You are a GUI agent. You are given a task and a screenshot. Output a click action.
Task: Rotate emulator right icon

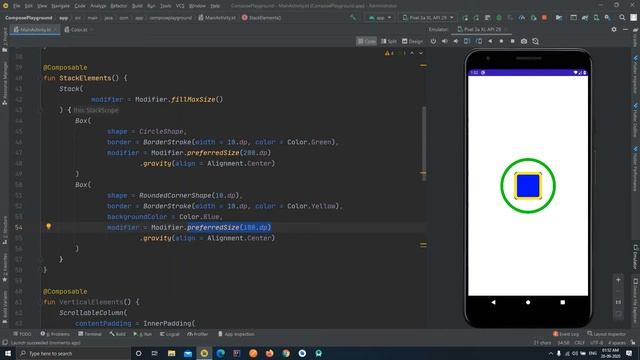point(478,41)
